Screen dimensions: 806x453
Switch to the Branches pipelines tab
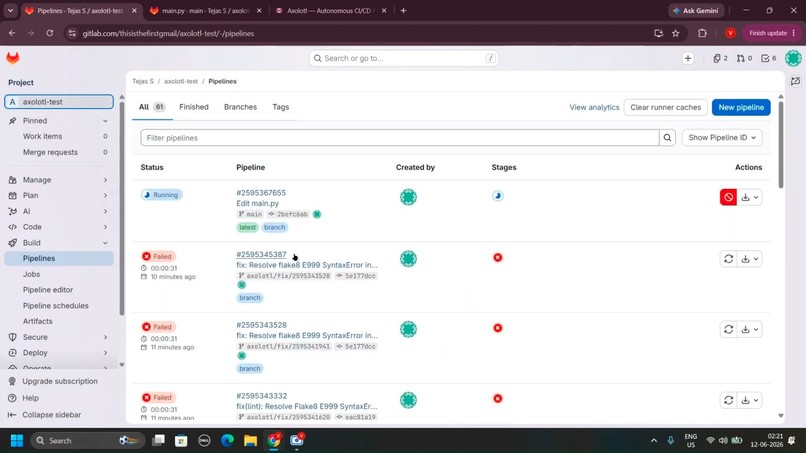(240, 107)
